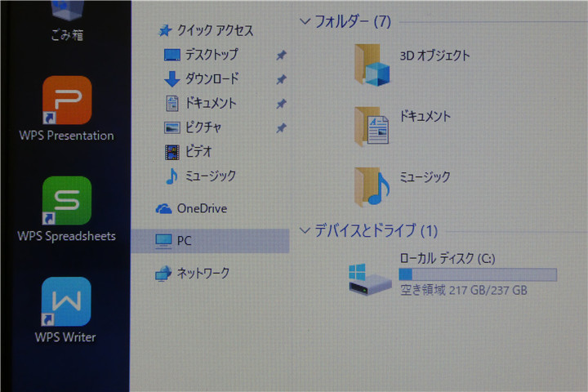Click the ネットワーク icon in the sidebar

[x=163, y=274]
